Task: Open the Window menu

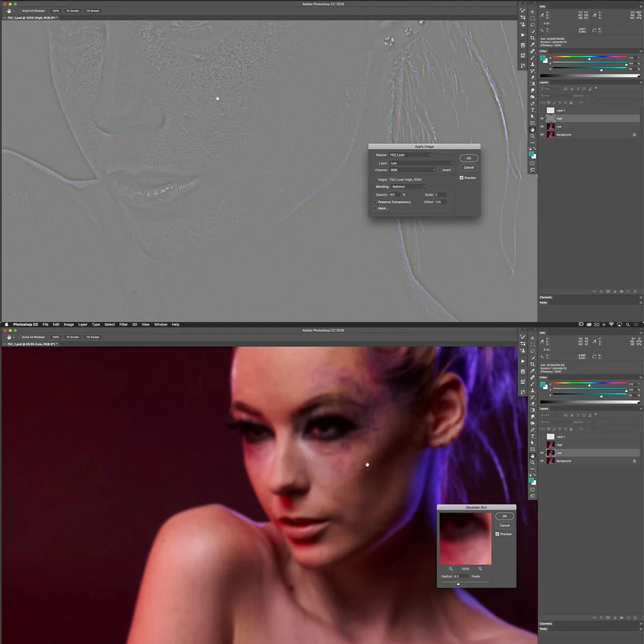Action: [160, 325]
